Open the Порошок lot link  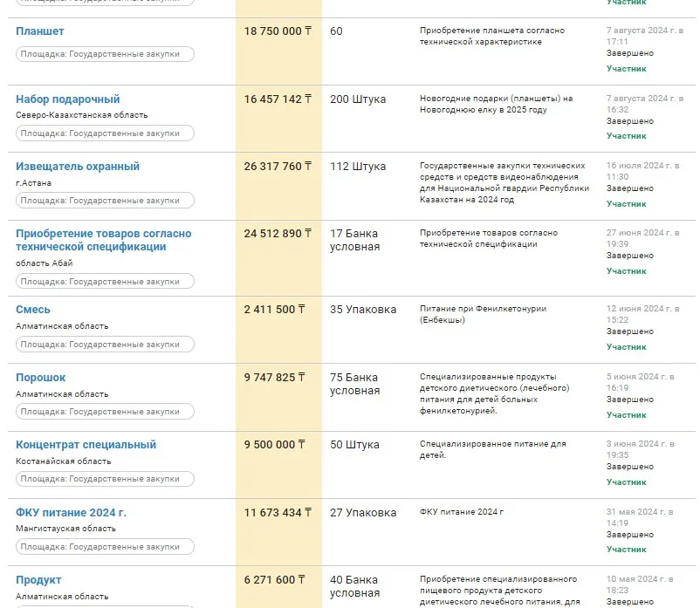click(41, 378)
